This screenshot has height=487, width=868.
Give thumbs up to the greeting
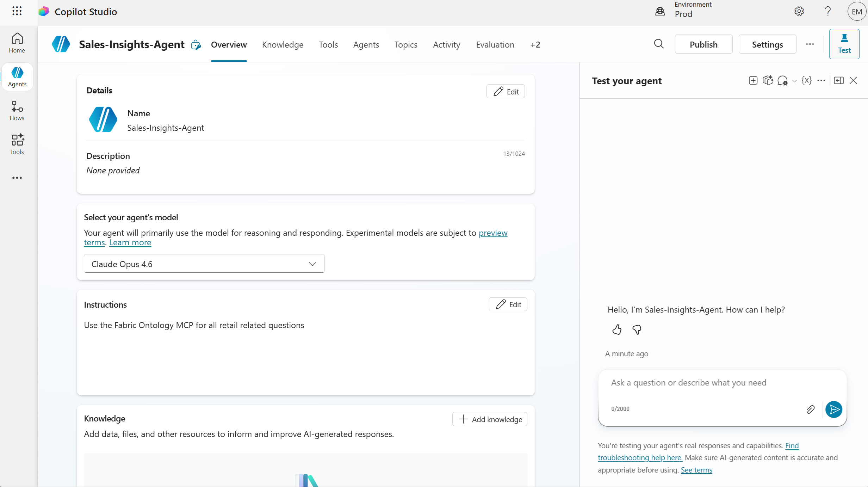tap(617, 329)
